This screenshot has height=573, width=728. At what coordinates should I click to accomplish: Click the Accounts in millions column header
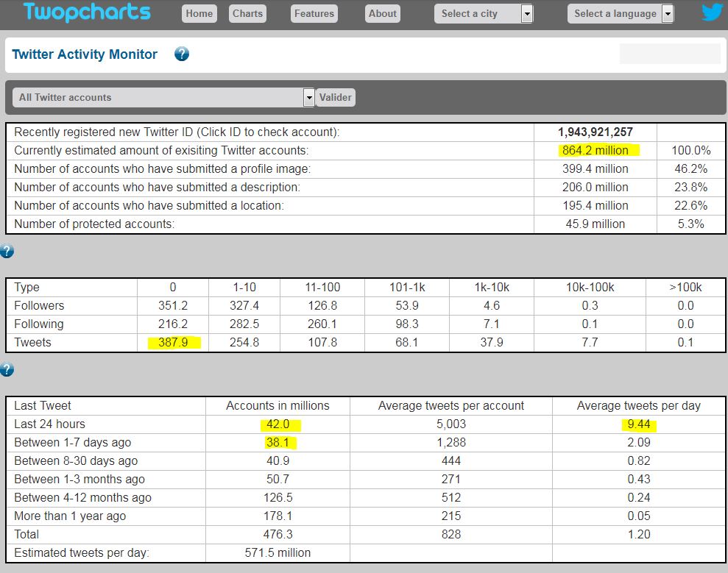click(x=278, y=406)
